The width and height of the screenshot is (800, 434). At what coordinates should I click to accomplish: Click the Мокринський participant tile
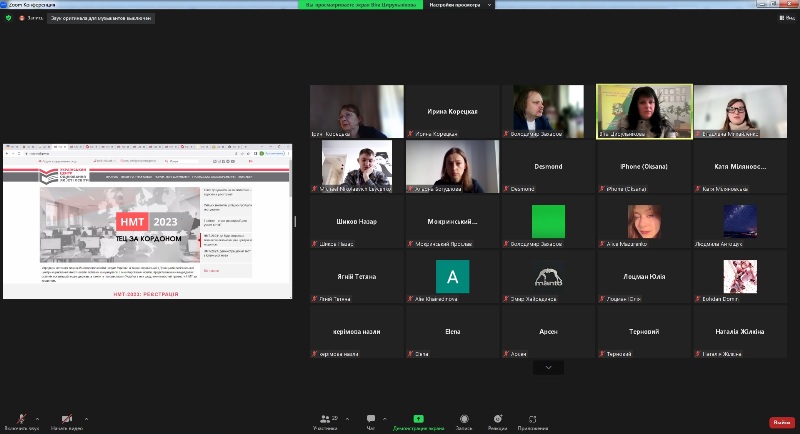coord(453,222)
